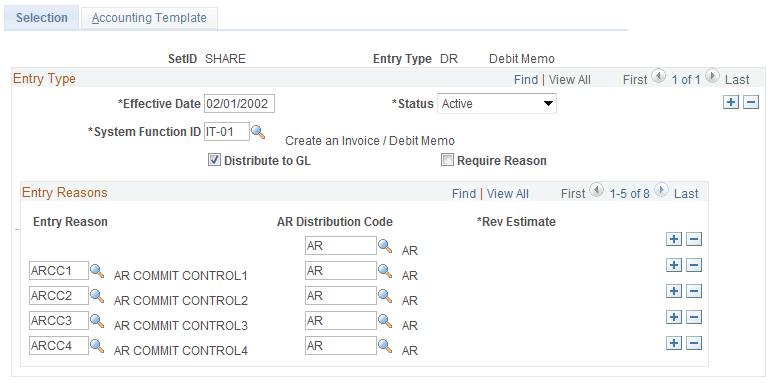This screenshot has height=383, width=775.
Task: Click View All in Entry Reasons header
Action: (508, 194)
